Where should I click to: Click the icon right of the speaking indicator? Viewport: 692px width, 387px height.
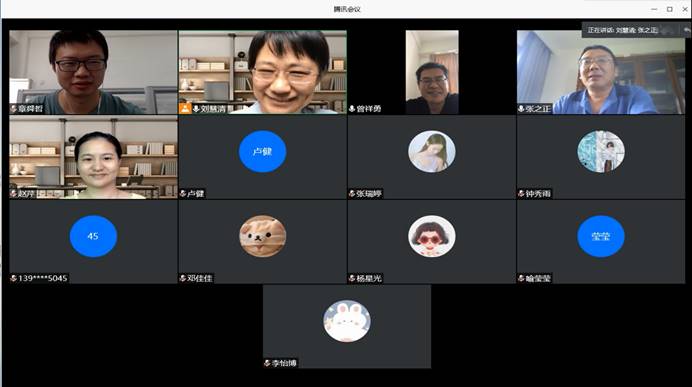(x=686, y=30)
